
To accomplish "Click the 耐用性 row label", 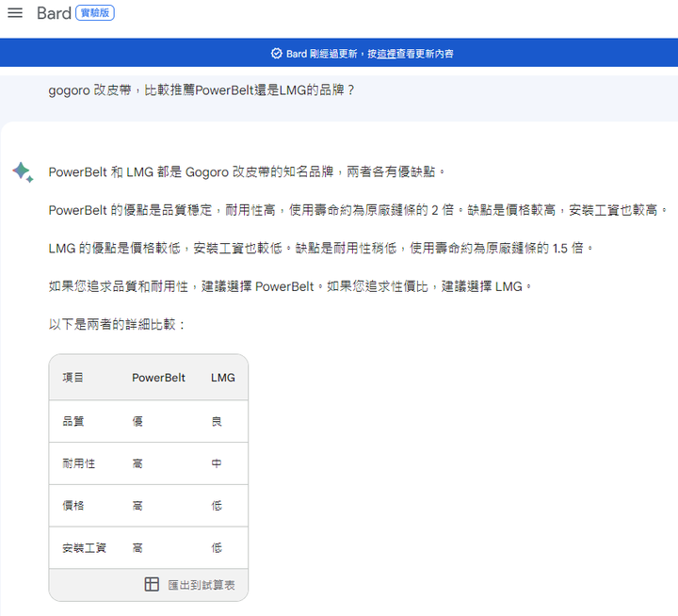I will [x=78, y=463].
